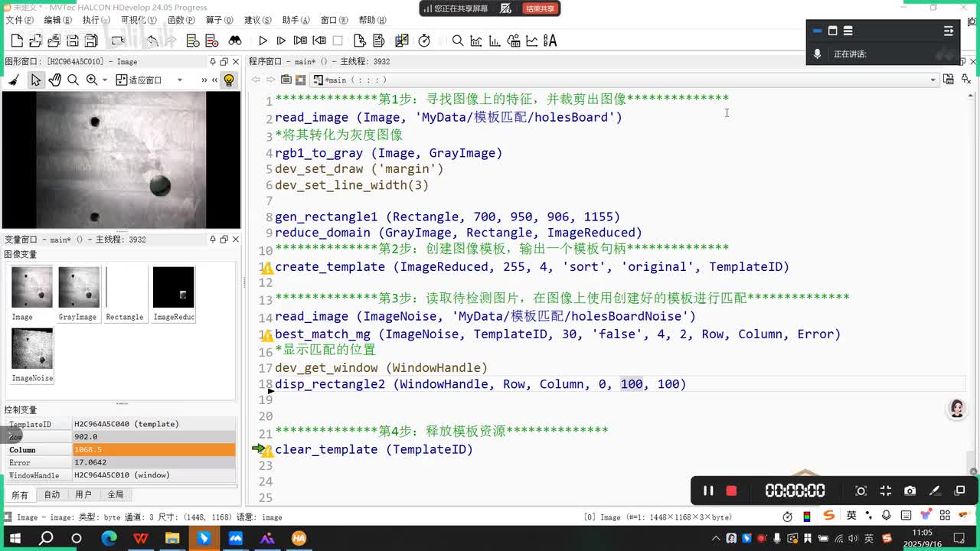Viewport: 980px width, 551px height.
Task: Pin the variable window panel
Action: 213,240
